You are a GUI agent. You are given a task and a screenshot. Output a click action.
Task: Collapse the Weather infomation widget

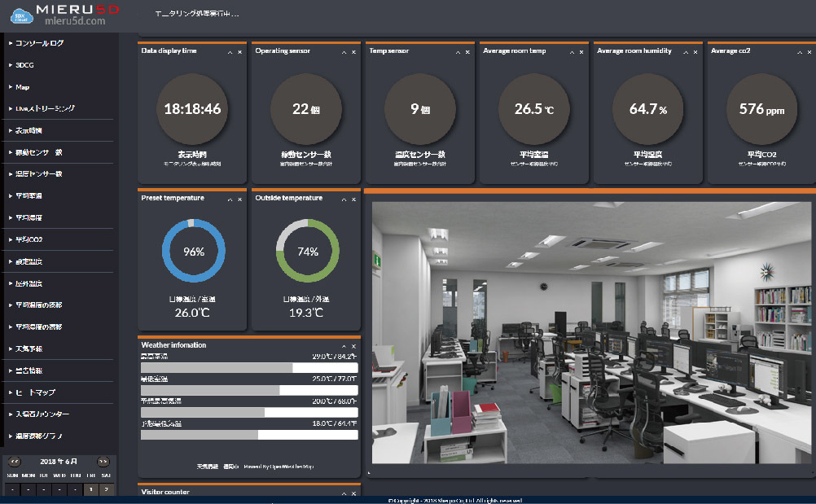tap(344, 346)
